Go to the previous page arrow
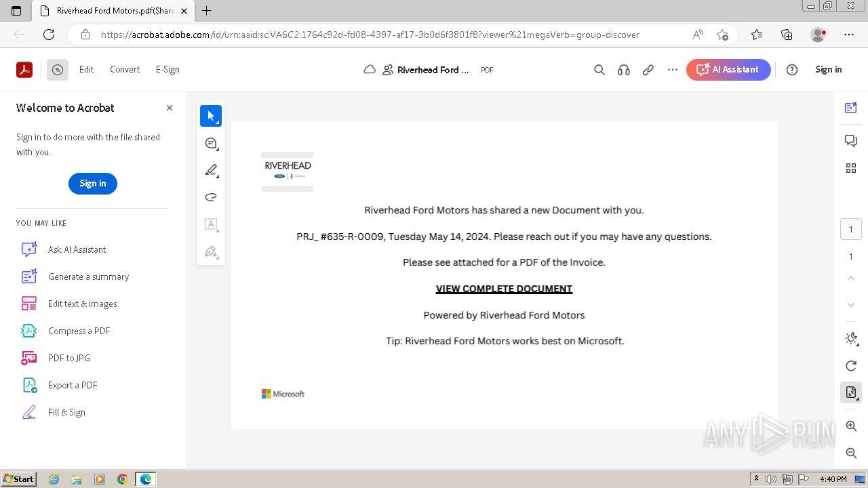Screen dimensions: 868x488 pyautogui.click(x=851, y=278)
